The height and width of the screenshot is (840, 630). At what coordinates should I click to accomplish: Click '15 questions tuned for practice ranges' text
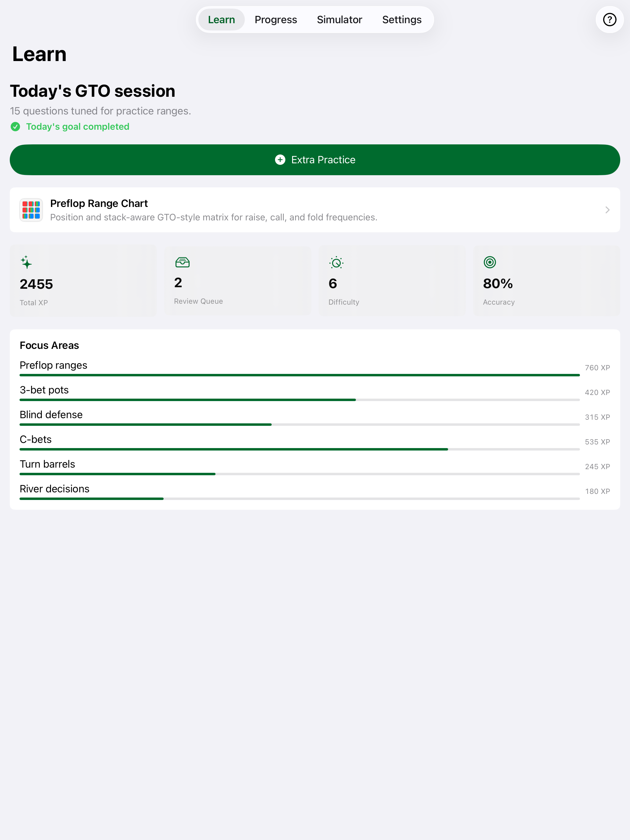click(x=100, y=111)
